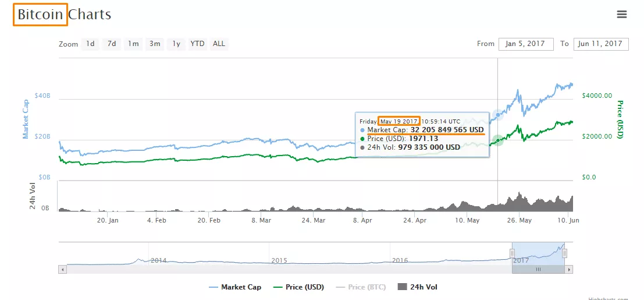
Task: Click the scrollbar left arrow
Action: click(x=62, y=269)
